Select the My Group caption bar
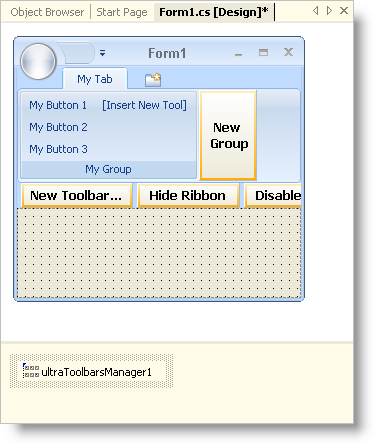Viewport: 374px width, 444px height. [108, 169]
